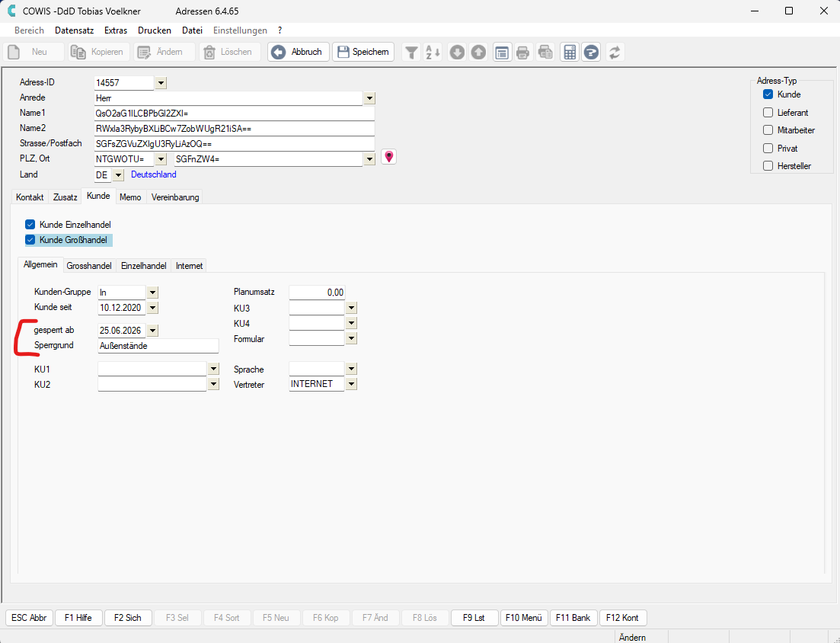Switch to the Zusatz tab
Image resolution: width=840 pixels, height=643 pixels.
click(65, 197)
